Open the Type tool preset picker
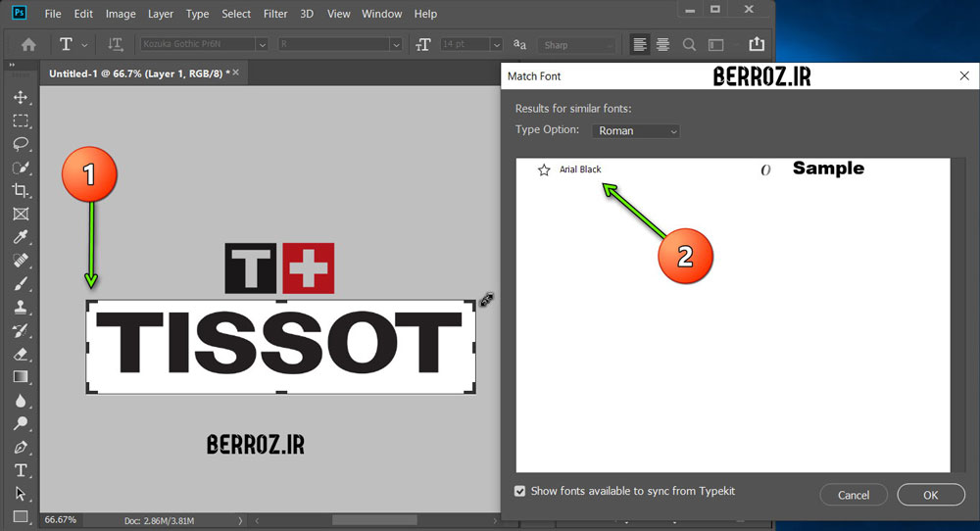This screenshot has width=980, height=531. click(x=84, y=45)
